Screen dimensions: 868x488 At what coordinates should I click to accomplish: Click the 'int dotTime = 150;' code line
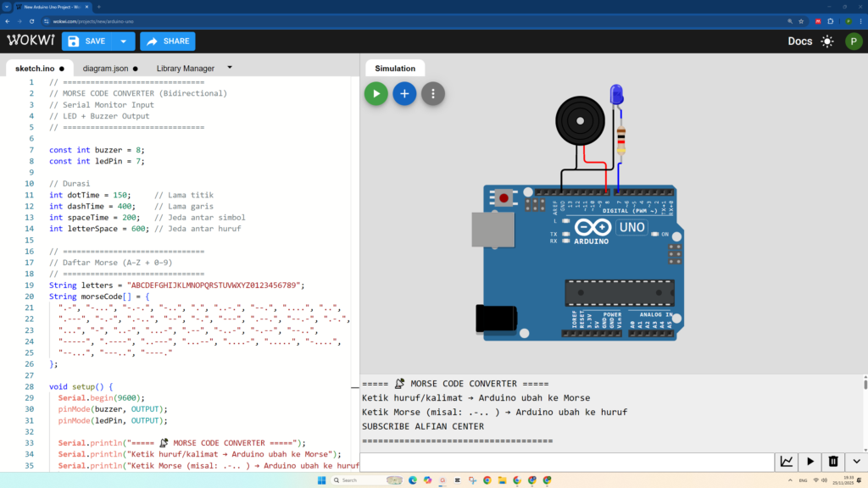(x=90, y=195)
